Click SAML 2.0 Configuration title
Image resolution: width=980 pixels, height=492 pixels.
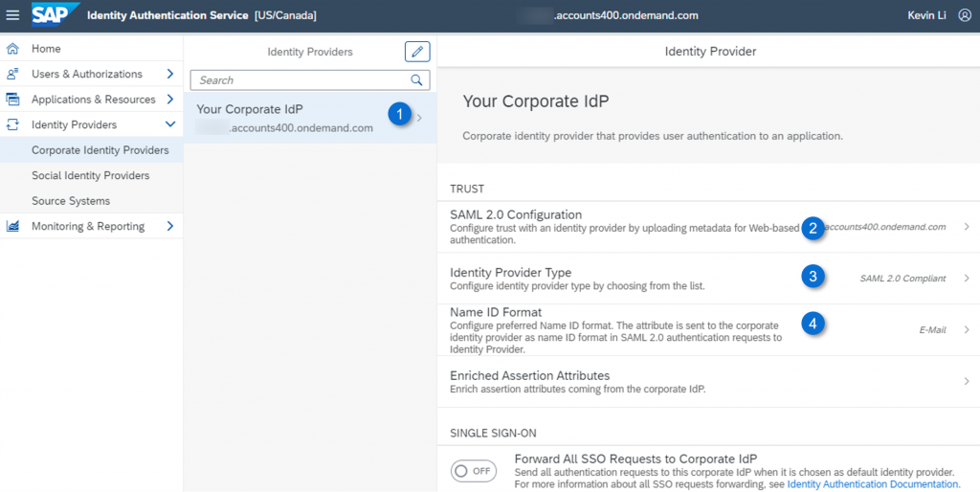[516, 214]
